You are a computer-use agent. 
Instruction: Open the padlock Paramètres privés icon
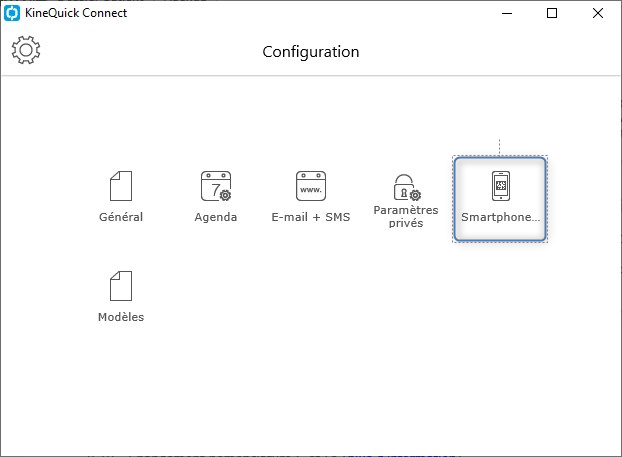(407, 187)
